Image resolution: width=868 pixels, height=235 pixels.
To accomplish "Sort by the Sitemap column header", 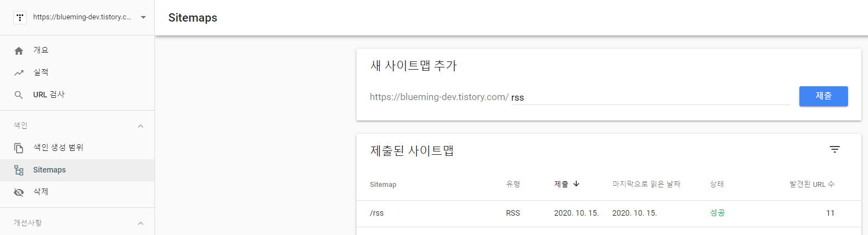I will [x=383, y=184].
